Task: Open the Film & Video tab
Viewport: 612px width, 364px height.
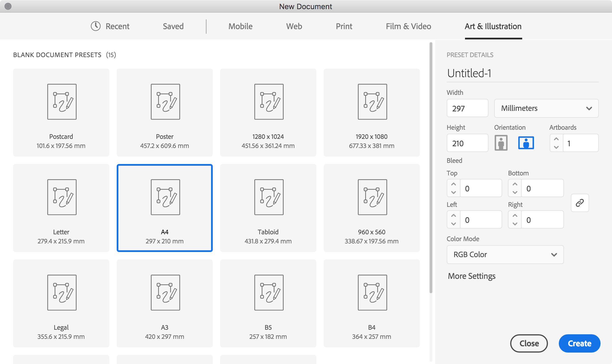Action: [x=408, y=26]
